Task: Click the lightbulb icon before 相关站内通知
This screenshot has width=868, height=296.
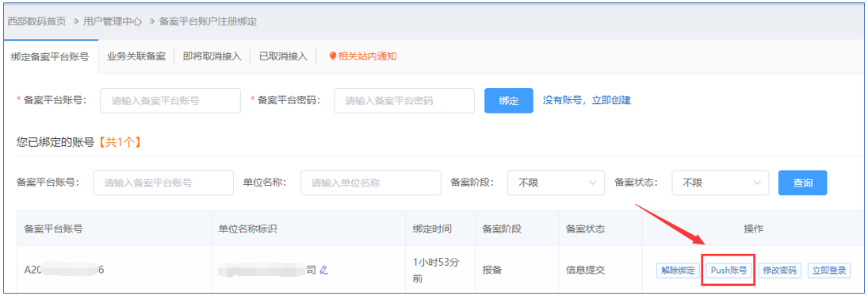Action: pos(333,56)
